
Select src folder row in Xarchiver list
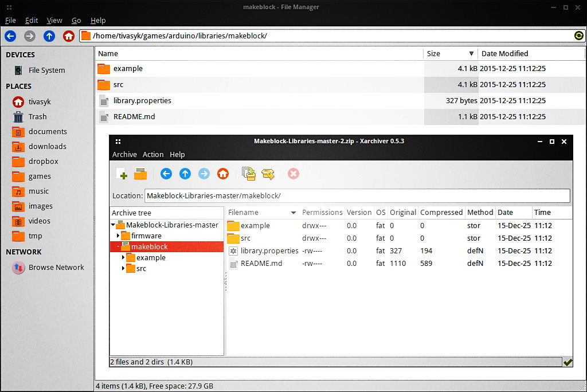tap(399, 238)
